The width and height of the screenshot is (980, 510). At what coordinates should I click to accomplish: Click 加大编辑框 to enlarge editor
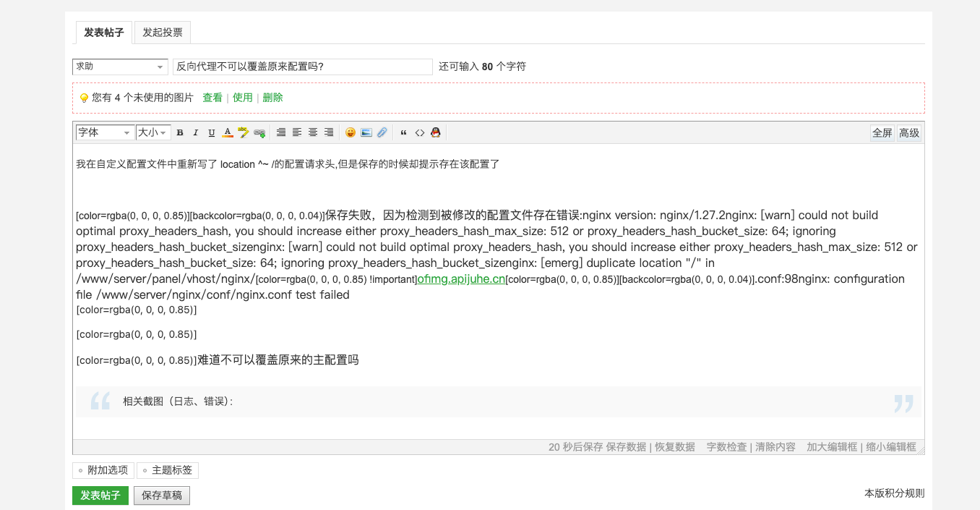(x=832, y=447)
